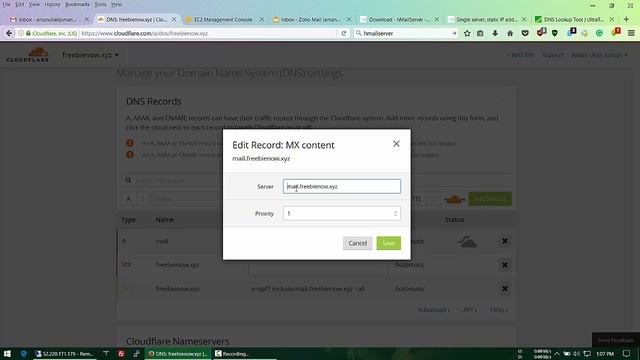Screen dimensions: 640x360
Task: Open the Edge taskbar icon
Action: click(24, 353)
